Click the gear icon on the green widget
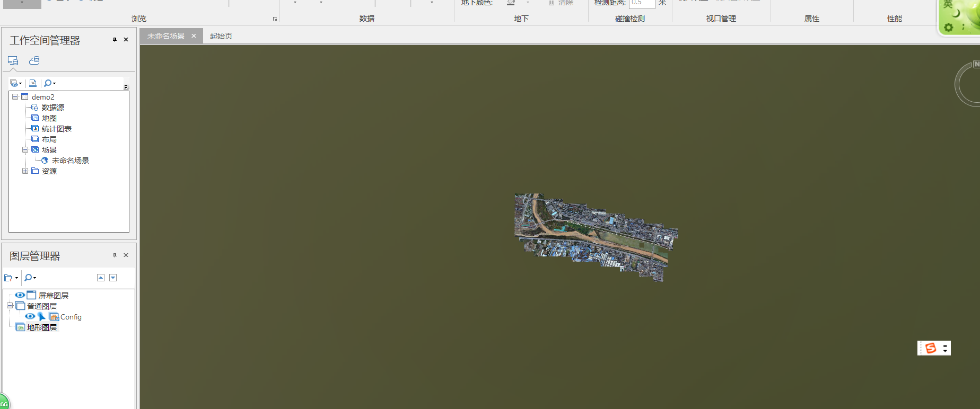980x409 pixels. [949, 27]
